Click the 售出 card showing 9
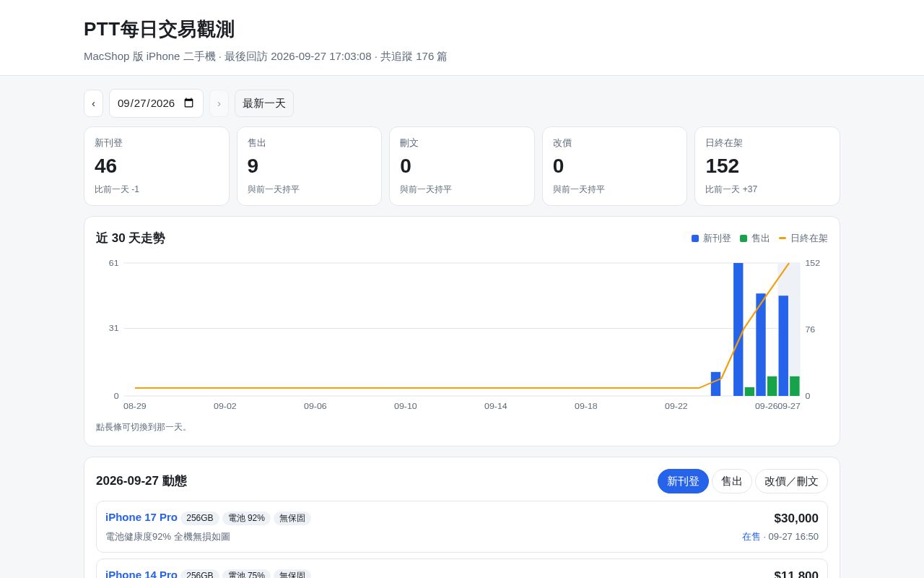 click(309, 166)
